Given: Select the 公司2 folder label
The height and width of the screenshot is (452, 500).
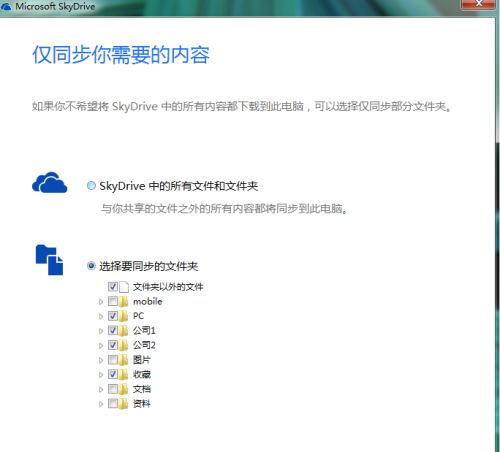Looking at the screenshot, I should click(x=144, y=345).
